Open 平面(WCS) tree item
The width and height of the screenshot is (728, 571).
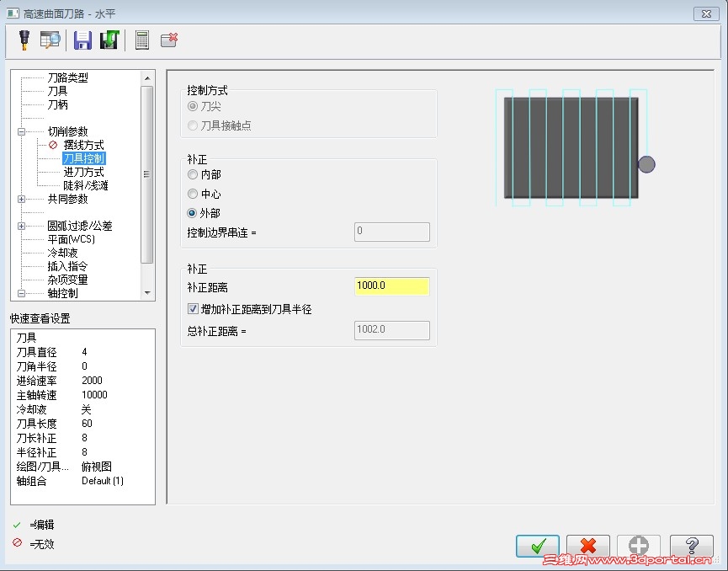point(71,239)
